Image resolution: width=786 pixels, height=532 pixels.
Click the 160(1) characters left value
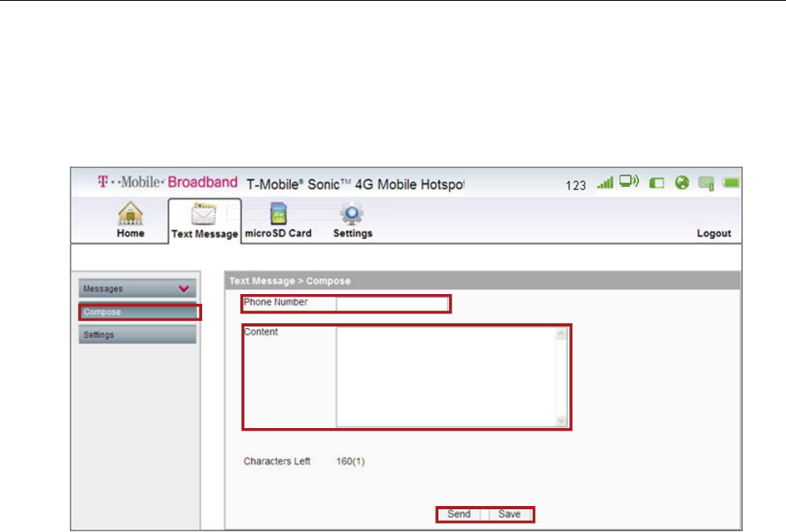pos(351,461)
